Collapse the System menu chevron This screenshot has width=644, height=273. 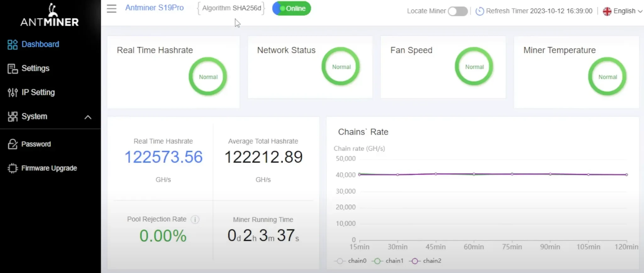click(x=88, y=117)
